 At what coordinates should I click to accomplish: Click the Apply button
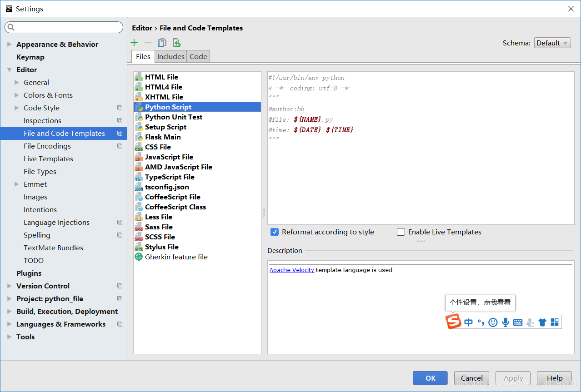[x=513, y=378]
